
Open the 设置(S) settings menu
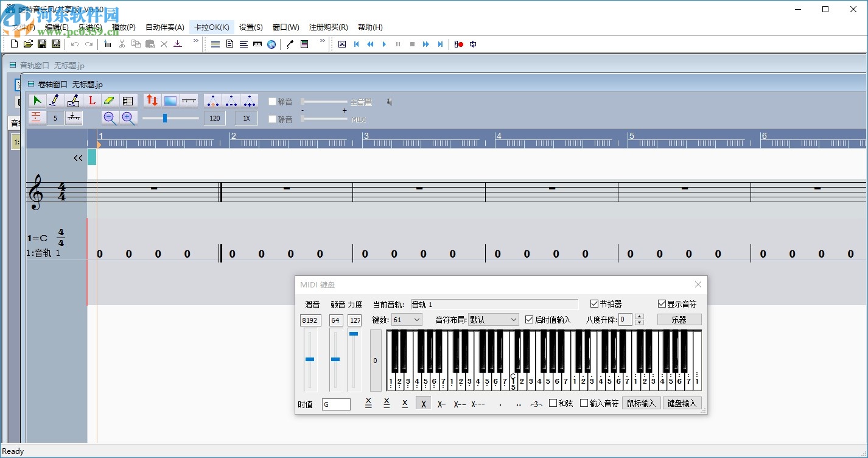tap(251, 27)
